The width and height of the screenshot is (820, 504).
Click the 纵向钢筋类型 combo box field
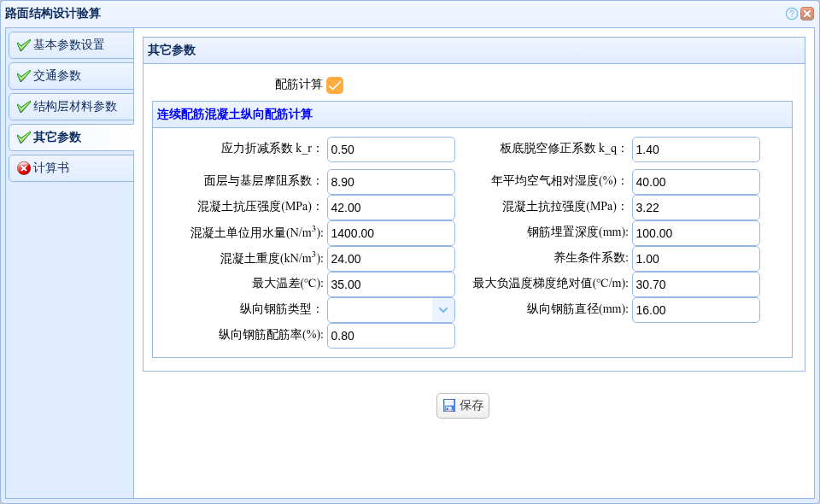[x=391, y=310]
